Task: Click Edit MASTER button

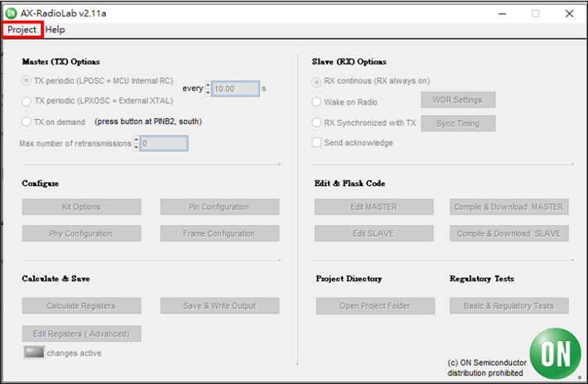Action: [x=374, y=207]
